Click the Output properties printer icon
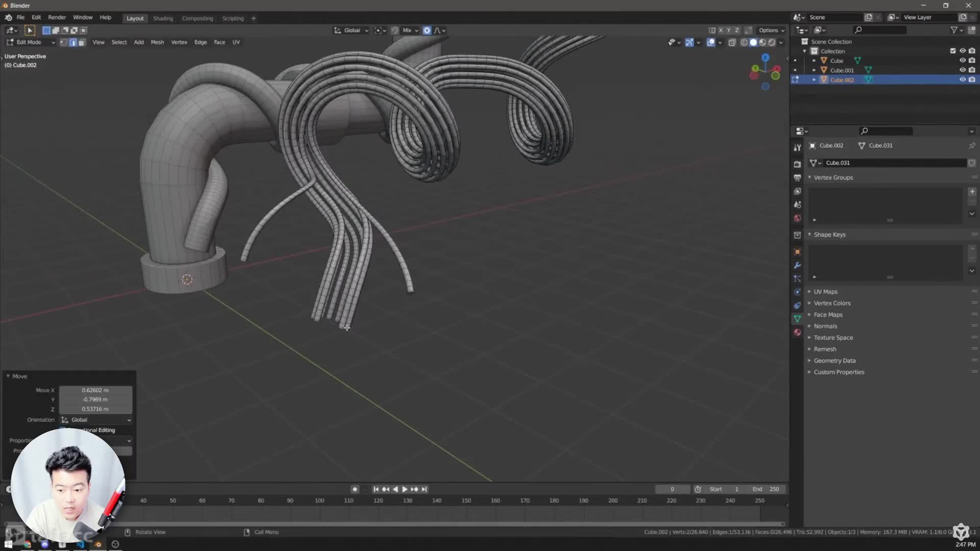Screen dimensions: 980x551 tap(797, 178)
